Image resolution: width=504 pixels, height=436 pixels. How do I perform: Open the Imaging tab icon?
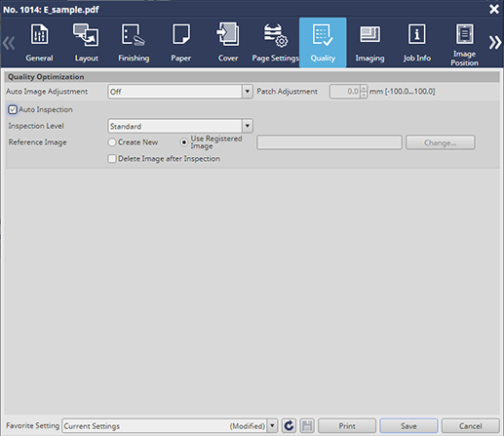coord(369,34)
